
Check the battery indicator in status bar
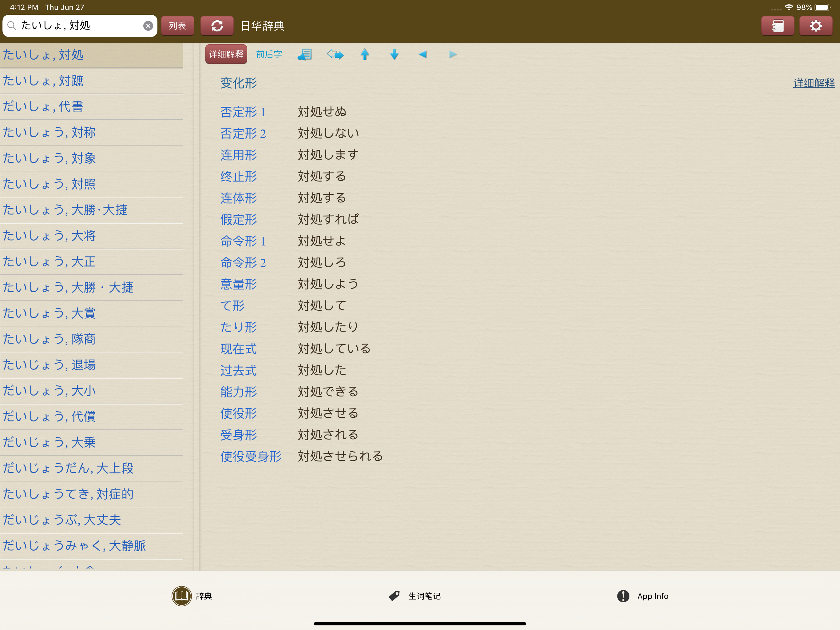click(822, 7)
